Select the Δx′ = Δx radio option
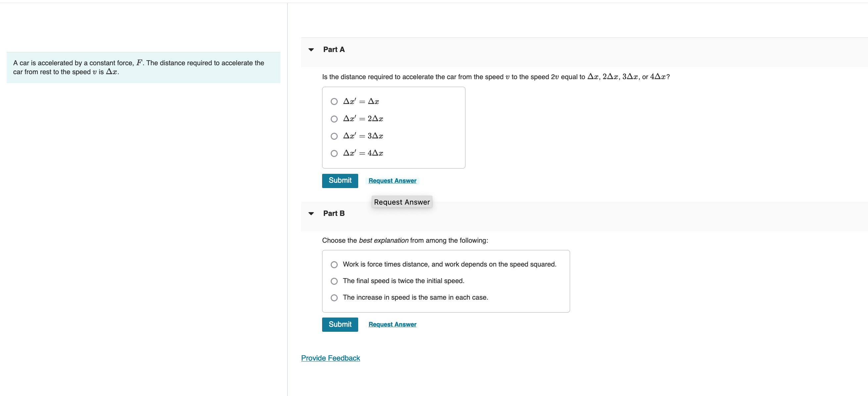This screenshot has height=396, width=868. [334, 101]
